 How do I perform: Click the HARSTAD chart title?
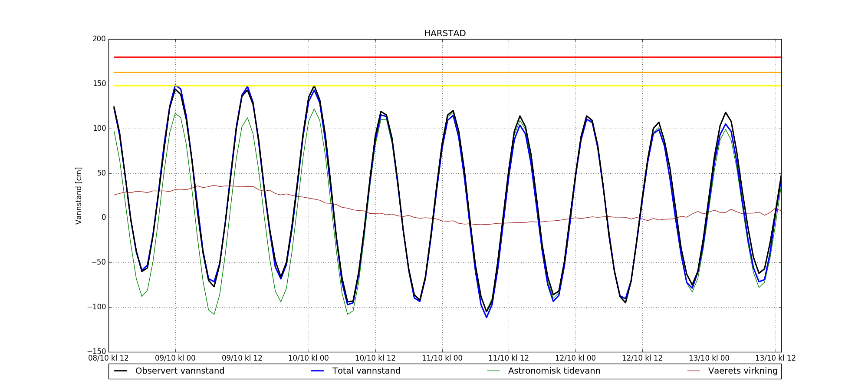click(445, 33)
